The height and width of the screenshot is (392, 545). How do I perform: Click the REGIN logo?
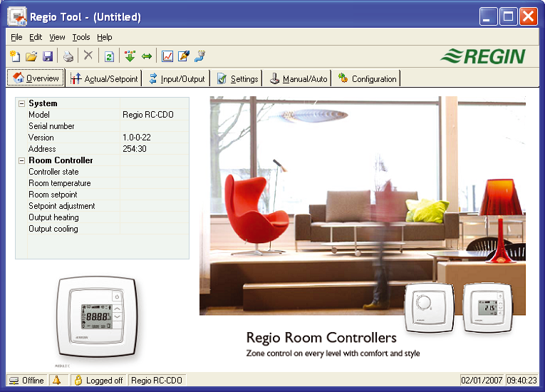coord(483,56)
